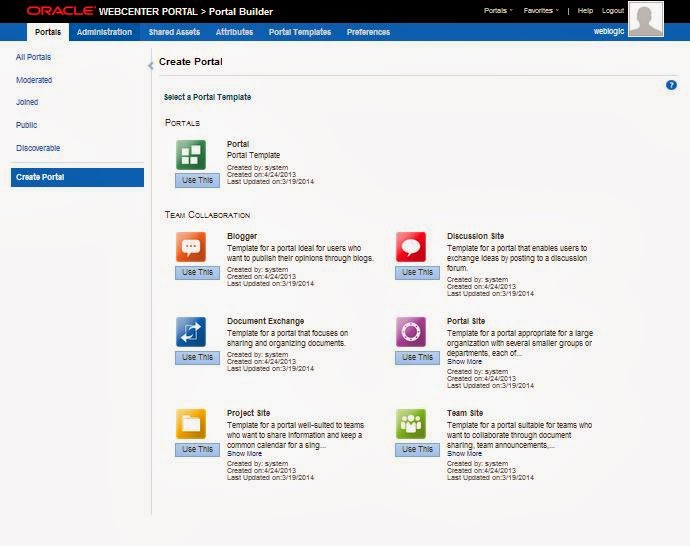Image resolution: width=690 pixels, height=546 pixels.
Task: Use This button for Portal Site
Action: pyautogui.click(x=417, y=357)
